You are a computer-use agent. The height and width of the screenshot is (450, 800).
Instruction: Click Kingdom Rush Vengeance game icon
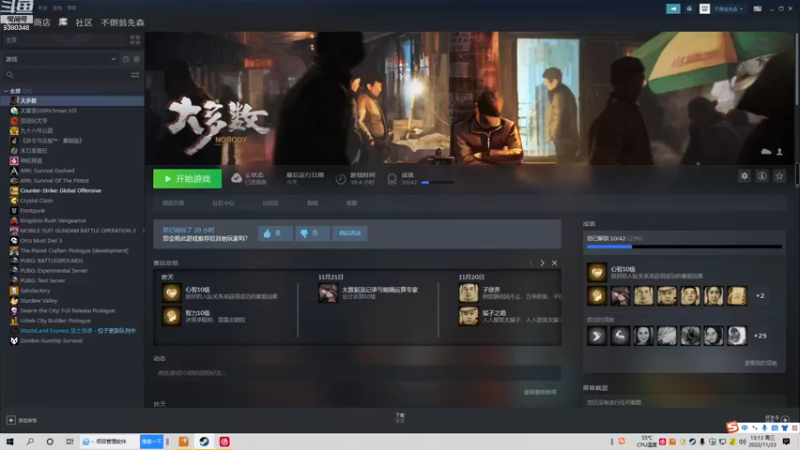tap(14, 220)
